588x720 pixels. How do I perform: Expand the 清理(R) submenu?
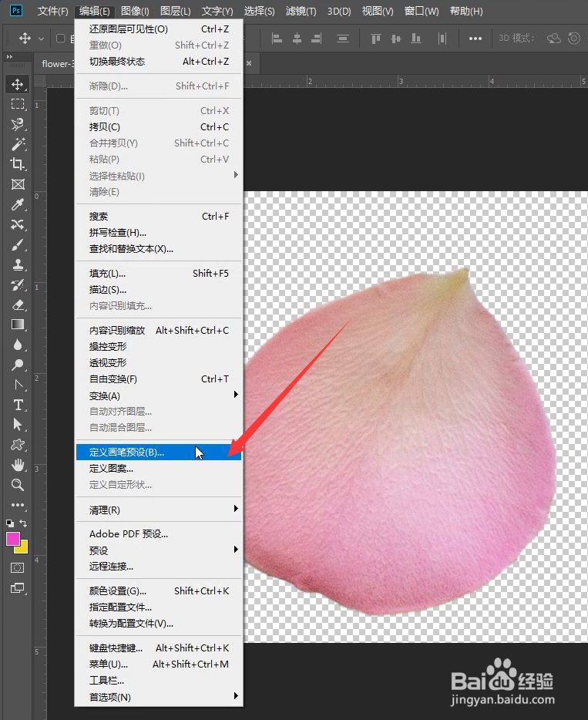point(159,510)
